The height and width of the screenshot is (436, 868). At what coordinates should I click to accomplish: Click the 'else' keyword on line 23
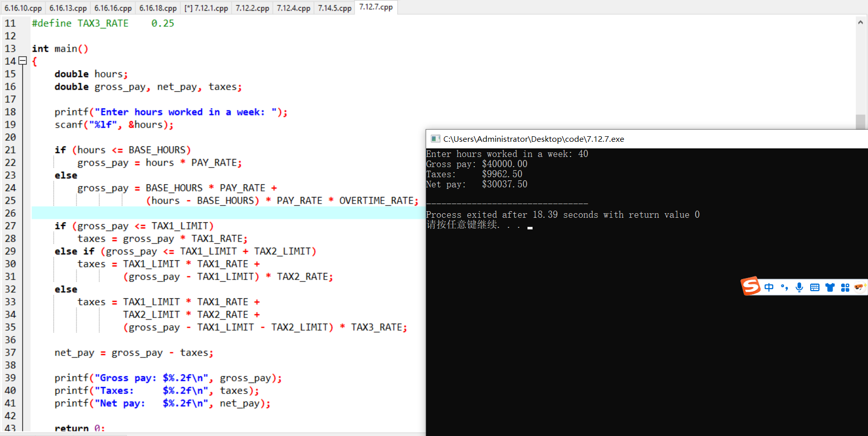click(x=66, y=175)
